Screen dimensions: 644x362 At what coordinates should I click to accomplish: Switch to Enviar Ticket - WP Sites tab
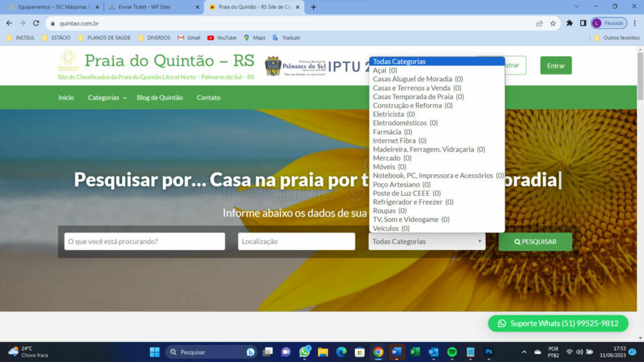tap(154, 7)
